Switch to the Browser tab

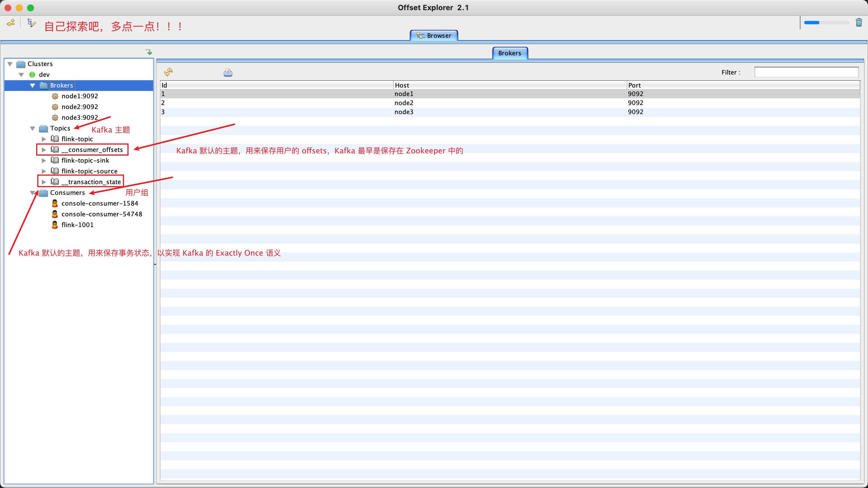(434, 35)
